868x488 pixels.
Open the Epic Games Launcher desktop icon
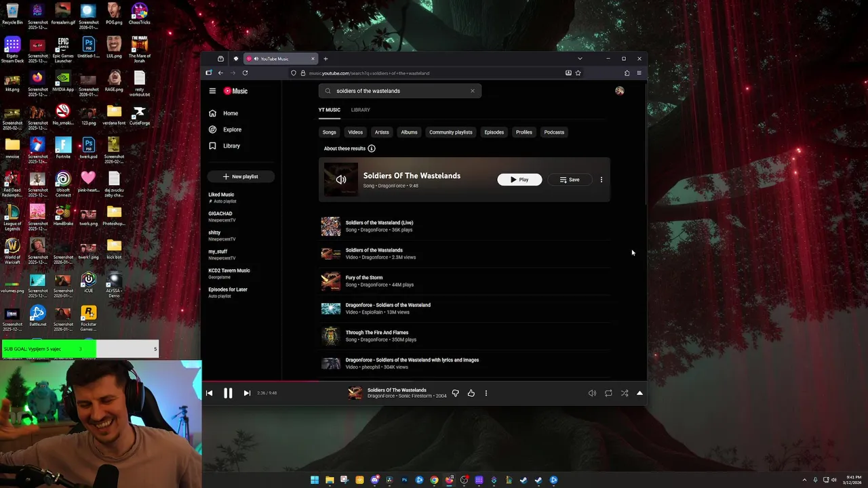[x=63, y=49]
